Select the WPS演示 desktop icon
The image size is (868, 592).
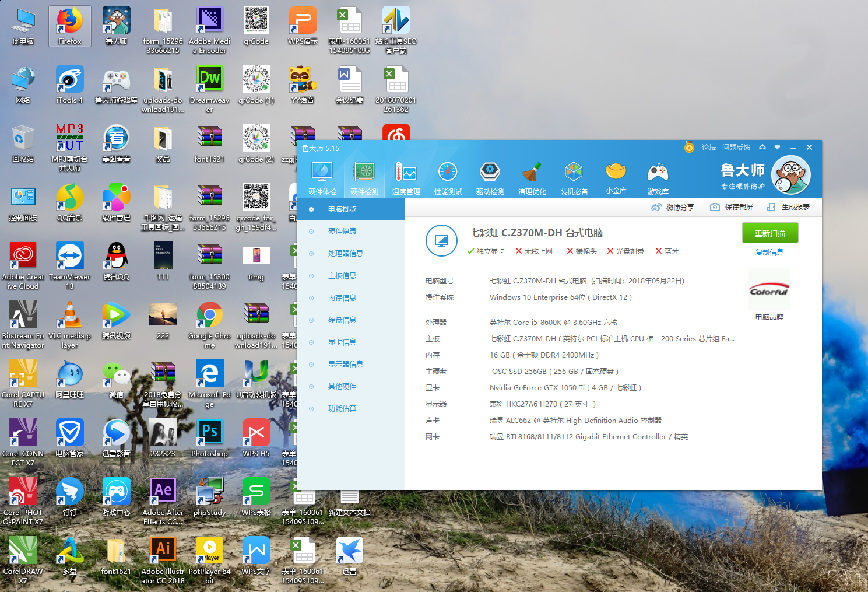pos(303,26)
